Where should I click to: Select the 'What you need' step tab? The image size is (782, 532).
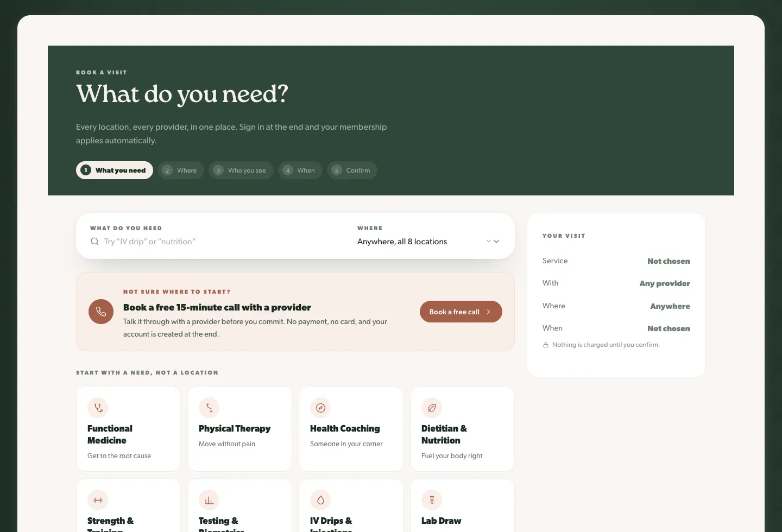[115, 170]
